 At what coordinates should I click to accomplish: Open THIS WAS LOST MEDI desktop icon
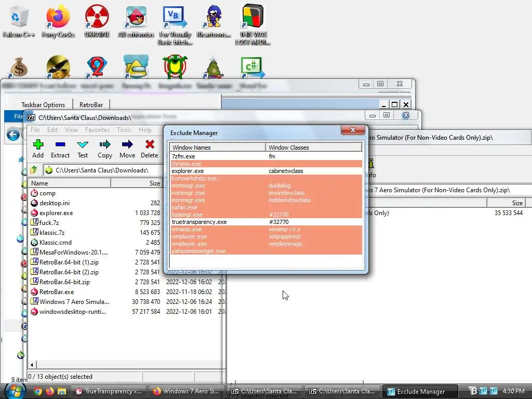click(253, 25)
